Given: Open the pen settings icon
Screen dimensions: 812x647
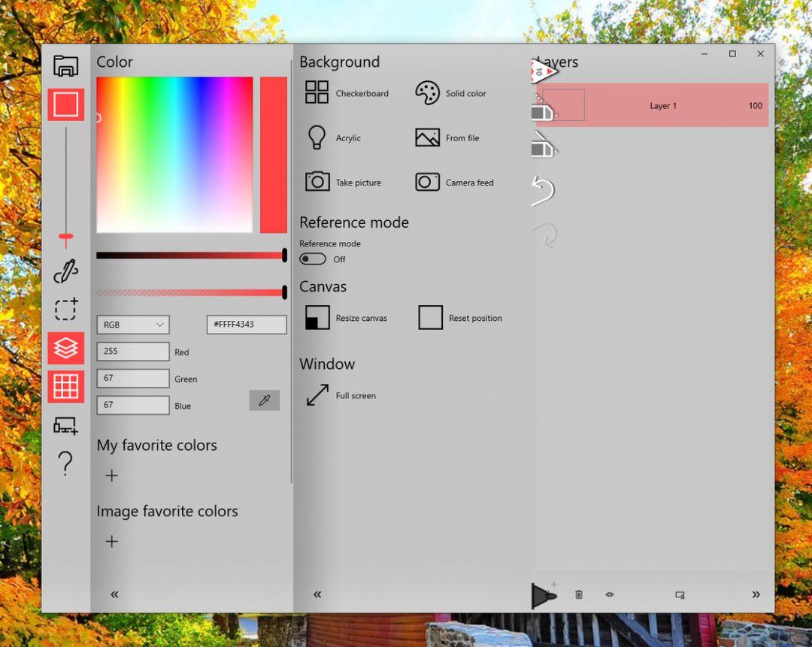Looking at the screenshot, I should tap(65, 271).
